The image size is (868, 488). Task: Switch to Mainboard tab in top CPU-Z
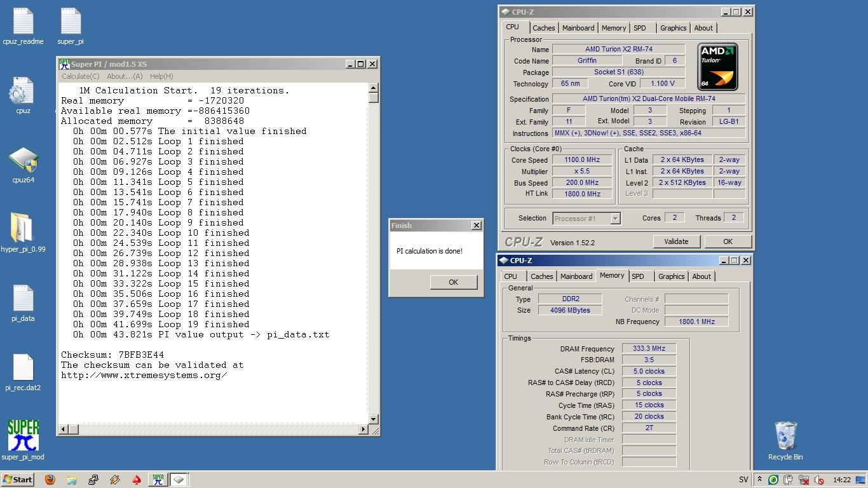pos(578,28)
